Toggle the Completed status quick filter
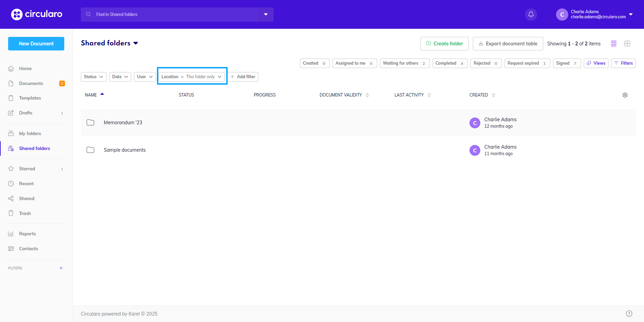Image resolution: width=644 pixels, height=322 pixels. (450, 63)
